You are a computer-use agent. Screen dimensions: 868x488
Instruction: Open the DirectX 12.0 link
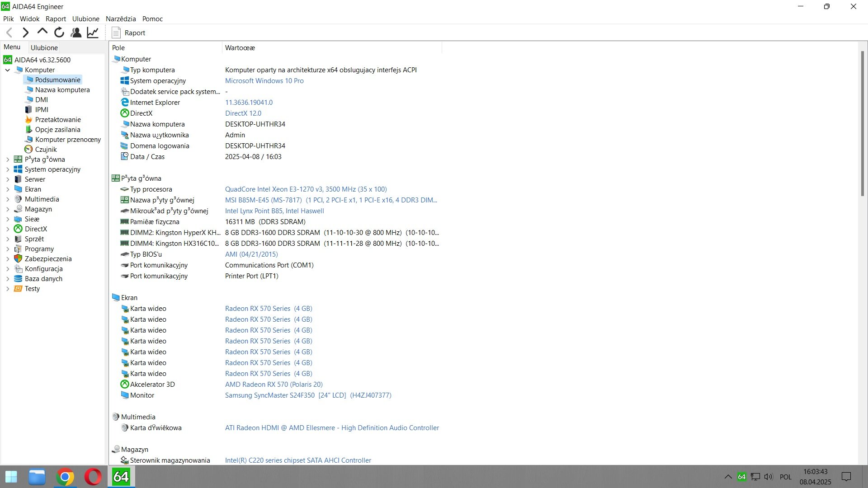(243, 113)
